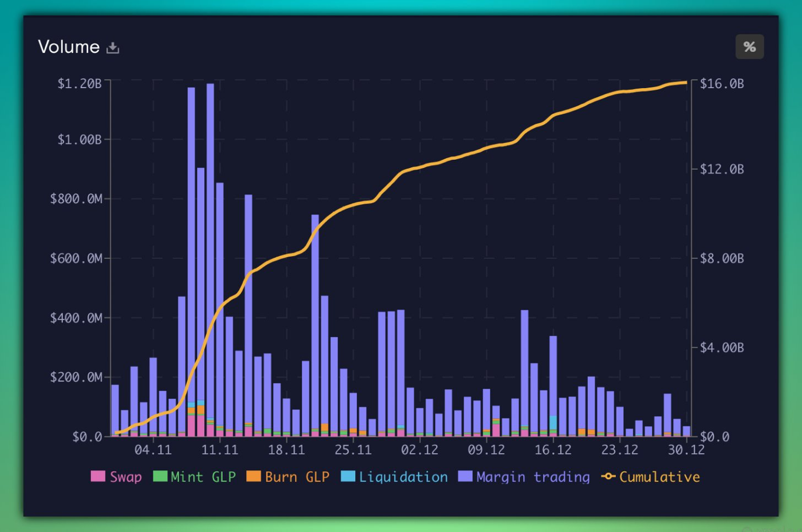
Task: Toggle Margin trading legend label
Action: [x=533, y=477]
